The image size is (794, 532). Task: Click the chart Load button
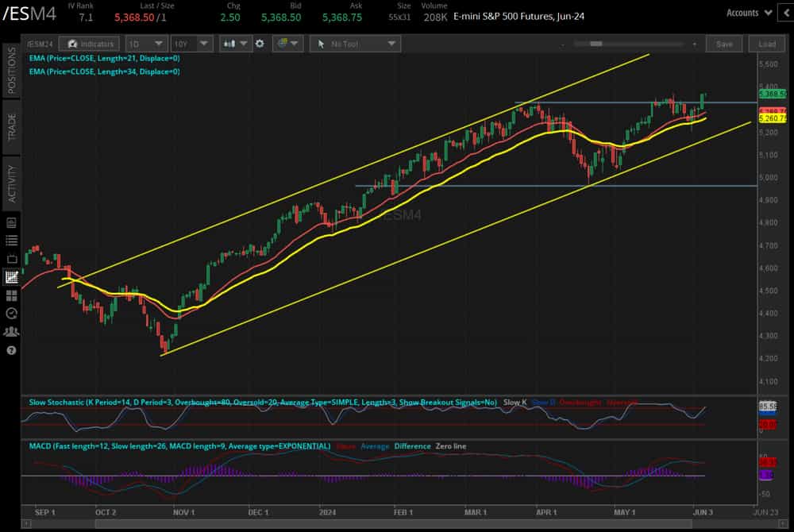coord(767,44)
